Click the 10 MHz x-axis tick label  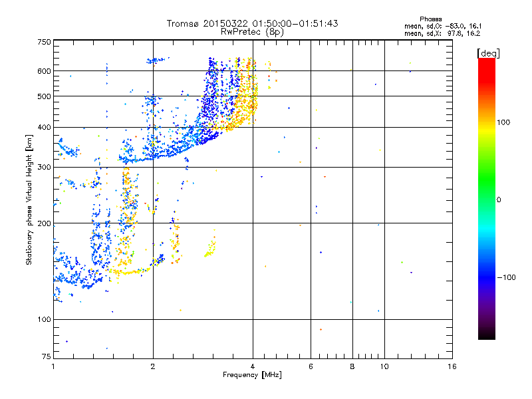point(384,366)
